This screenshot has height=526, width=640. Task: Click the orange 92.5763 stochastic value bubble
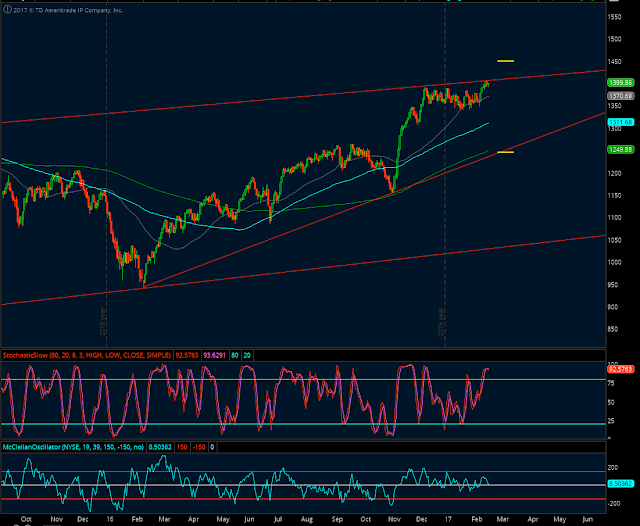pos(620,369)
